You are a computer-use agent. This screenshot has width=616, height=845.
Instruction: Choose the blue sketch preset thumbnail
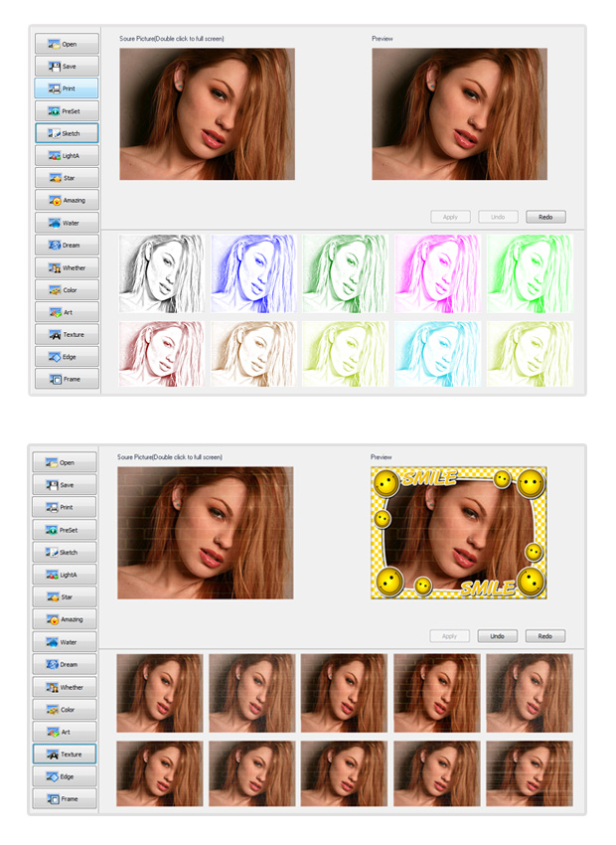(x=252, y=274)
